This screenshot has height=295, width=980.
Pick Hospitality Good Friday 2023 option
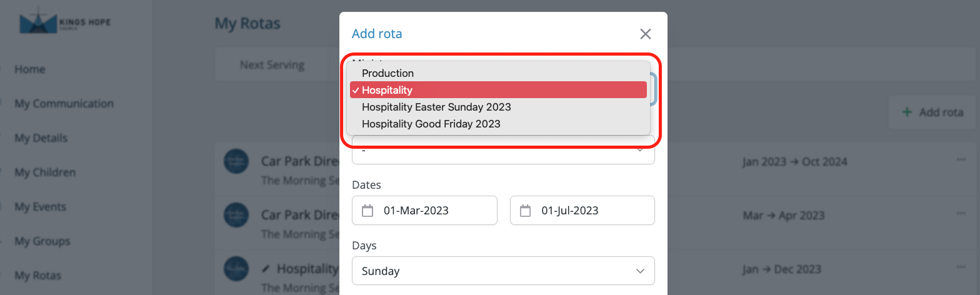click(431, 124)
